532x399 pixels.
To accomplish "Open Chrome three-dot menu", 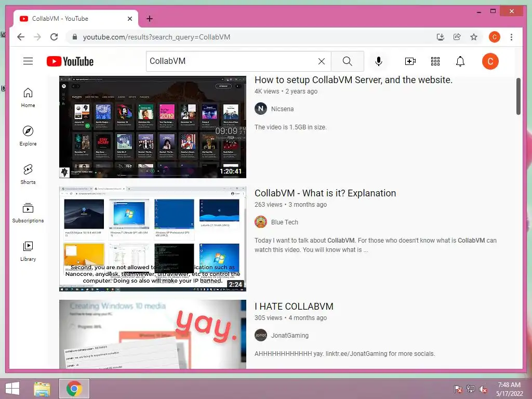I will pyautogui.click(x=511, y=37).
